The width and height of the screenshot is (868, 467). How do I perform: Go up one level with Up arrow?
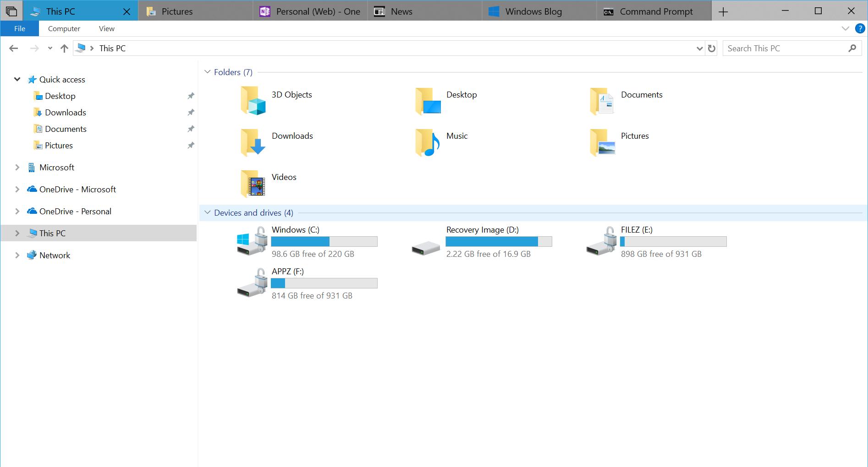(x=64, y=48)
